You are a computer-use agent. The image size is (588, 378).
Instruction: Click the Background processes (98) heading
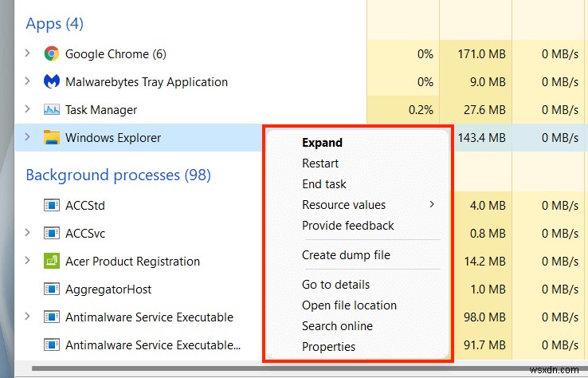(118, 175)
